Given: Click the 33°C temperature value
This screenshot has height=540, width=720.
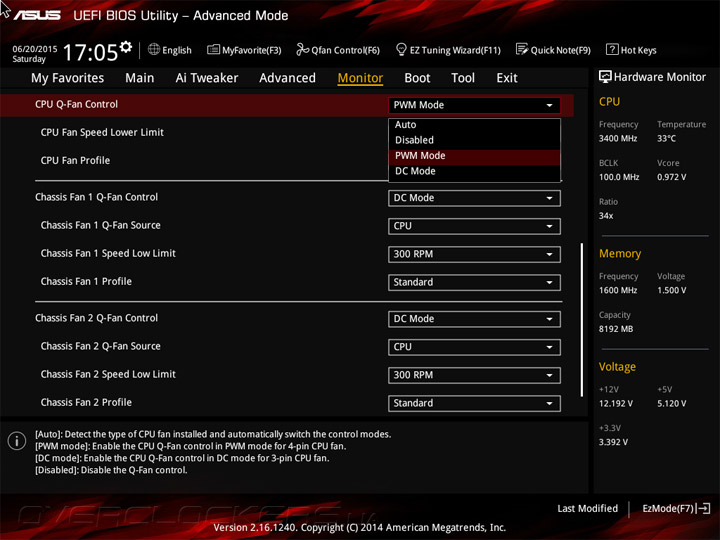Looking at the screenshot, I should tap(666, 138).
